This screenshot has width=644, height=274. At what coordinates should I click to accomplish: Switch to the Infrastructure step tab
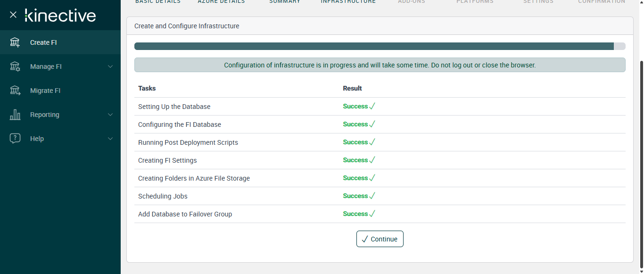(348, 2)
